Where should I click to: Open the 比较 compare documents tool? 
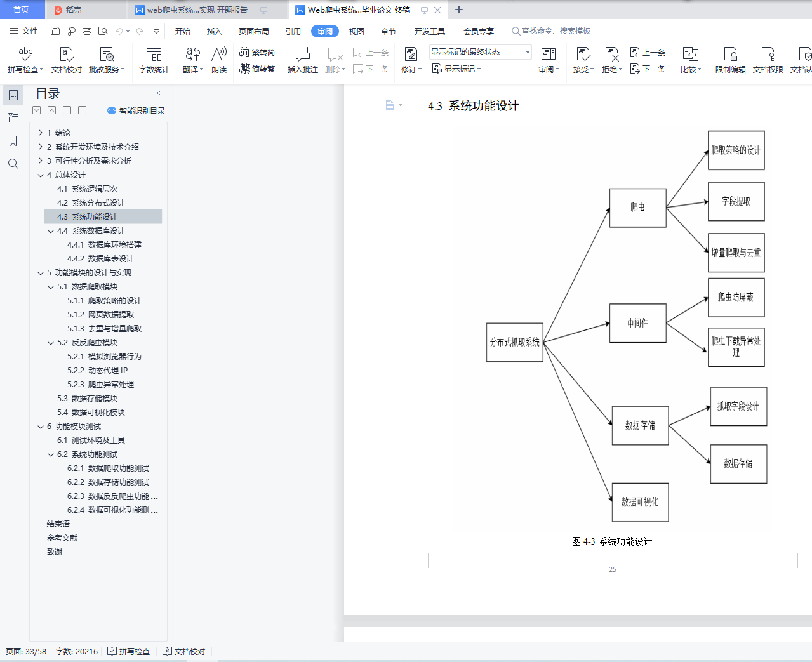coord(690,61)
